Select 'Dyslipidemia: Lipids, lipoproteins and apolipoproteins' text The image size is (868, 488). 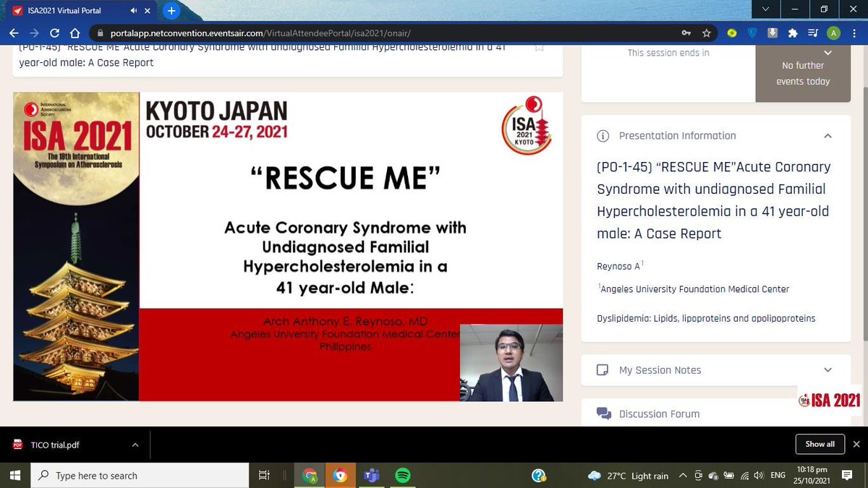706,318
